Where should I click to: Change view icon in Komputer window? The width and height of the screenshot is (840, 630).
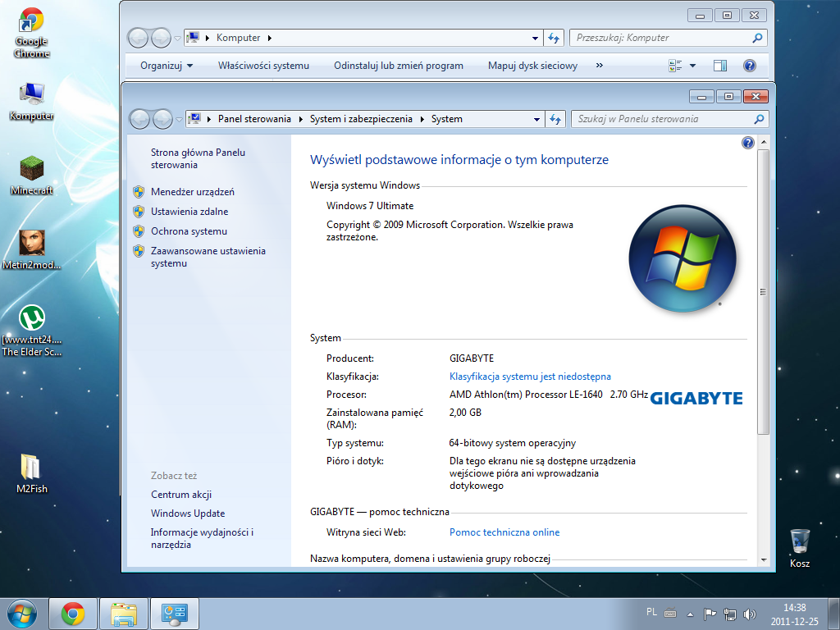[x=675, y=66]
